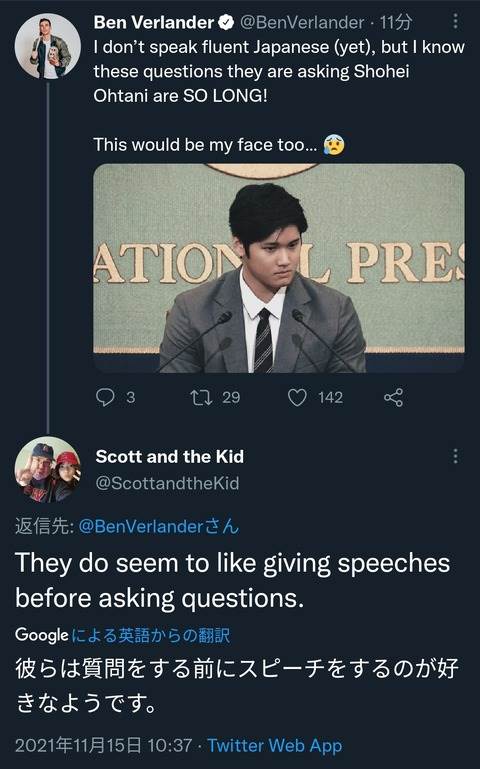
Task: Click the @BenVerlander handle in the tweet header
Action: click(x=302, y=23)
